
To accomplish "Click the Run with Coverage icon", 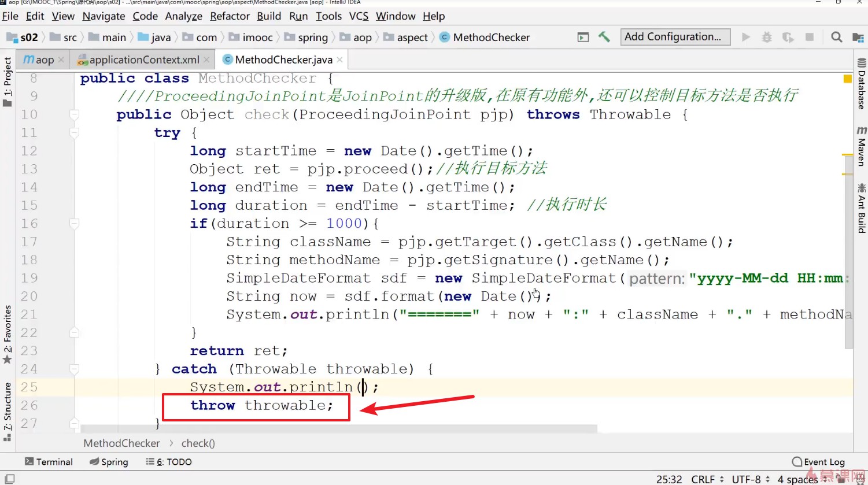I will pyautogui.click(x=788, y=37).
